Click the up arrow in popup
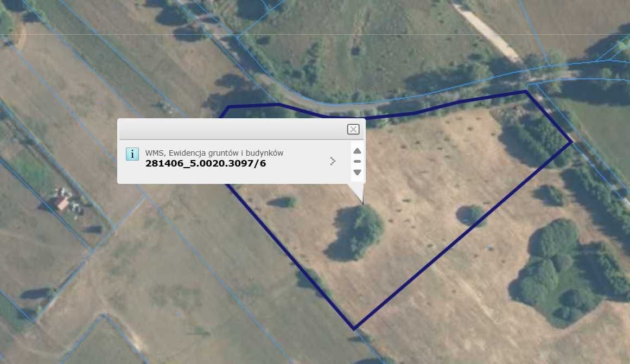This screenshot has width=630, height=364. (x=357, y=151)
